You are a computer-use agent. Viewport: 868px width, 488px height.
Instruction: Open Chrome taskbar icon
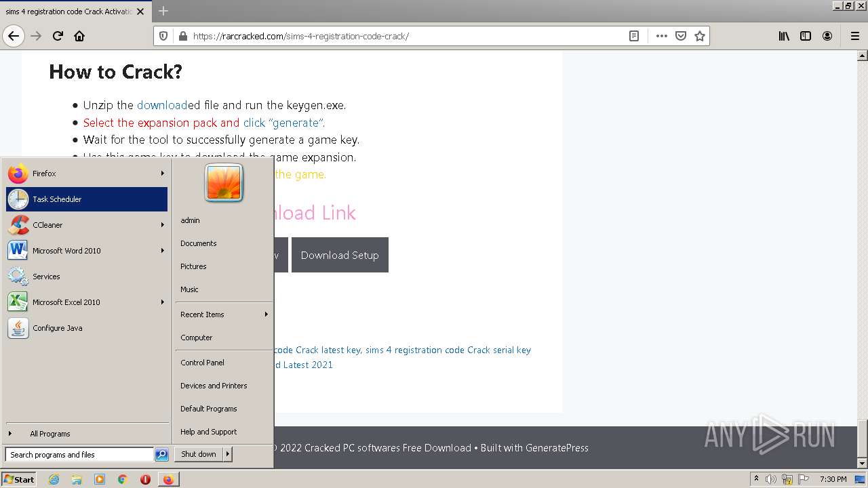pos(123,479)
